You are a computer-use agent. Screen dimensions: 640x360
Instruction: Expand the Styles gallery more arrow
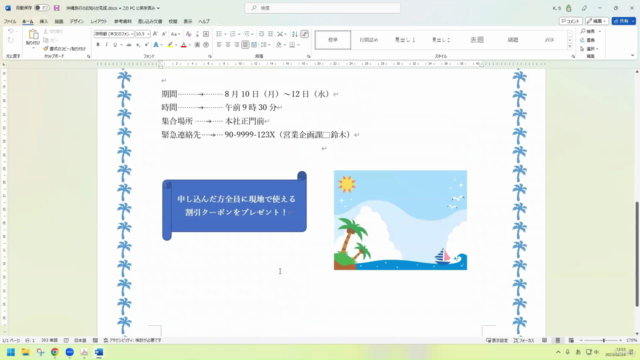click(570, 47)
